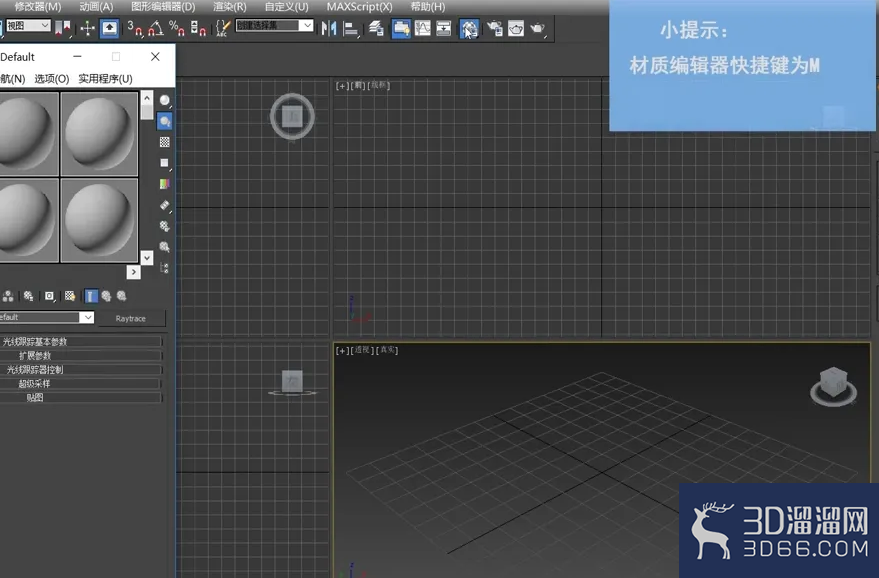This screenshot has height=578, width=879.
Task: Click Show Shaded Material in Viewport icon
Action: click(x=70, y=296)
